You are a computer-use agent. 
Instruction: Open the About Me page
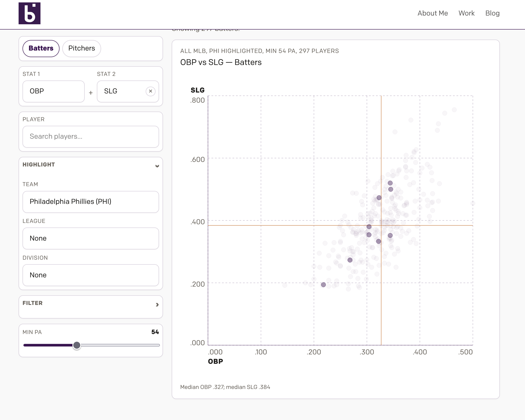click(432, 13)
